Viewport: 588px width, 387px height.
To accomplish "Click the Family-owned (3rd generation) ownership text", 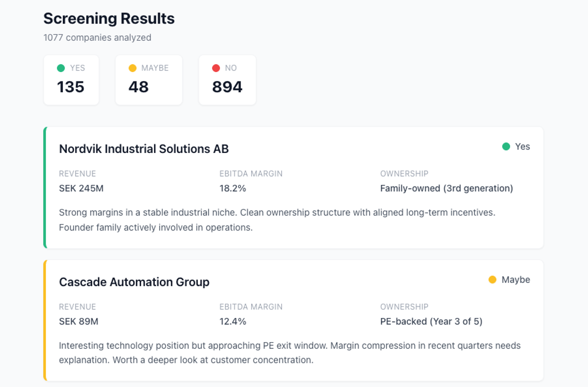I will [447, 188].
